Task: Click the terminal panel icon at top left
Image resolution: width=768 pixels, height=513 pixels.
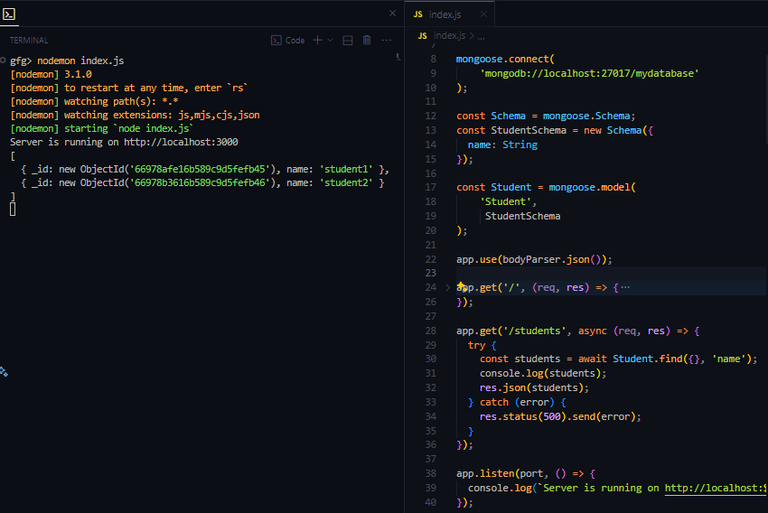Action: (x=9, y=14)
